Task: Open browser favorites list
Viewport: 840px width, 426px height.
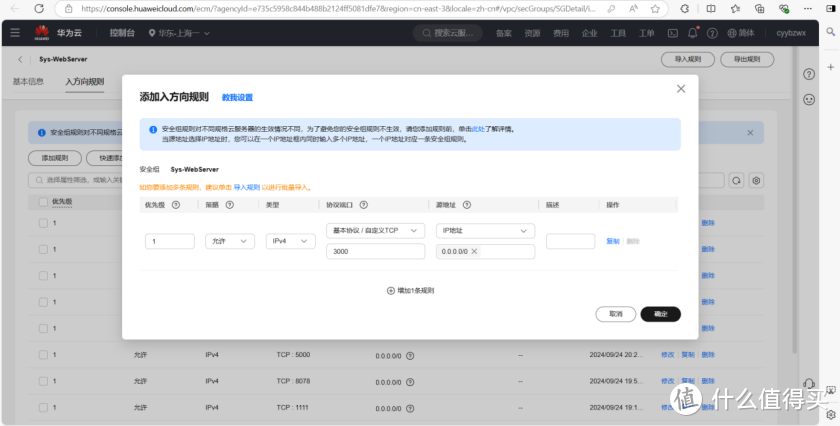Action: [736, 9]
